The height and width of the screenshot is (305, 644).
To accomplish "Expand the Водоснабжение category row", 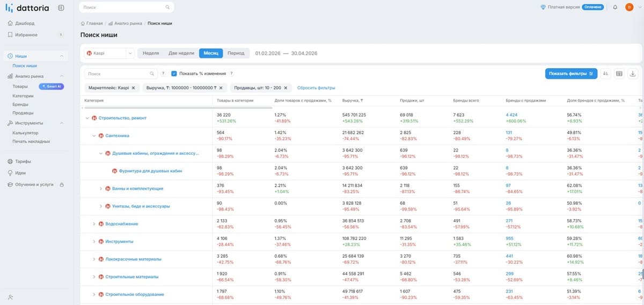I will coord(94,224).
